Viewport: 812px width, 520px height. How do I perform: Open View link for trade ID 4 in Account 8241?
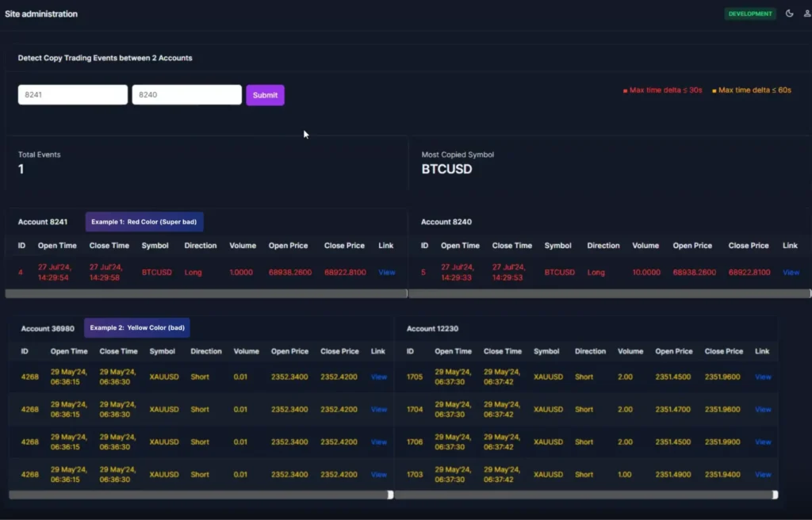coord(387,273)
